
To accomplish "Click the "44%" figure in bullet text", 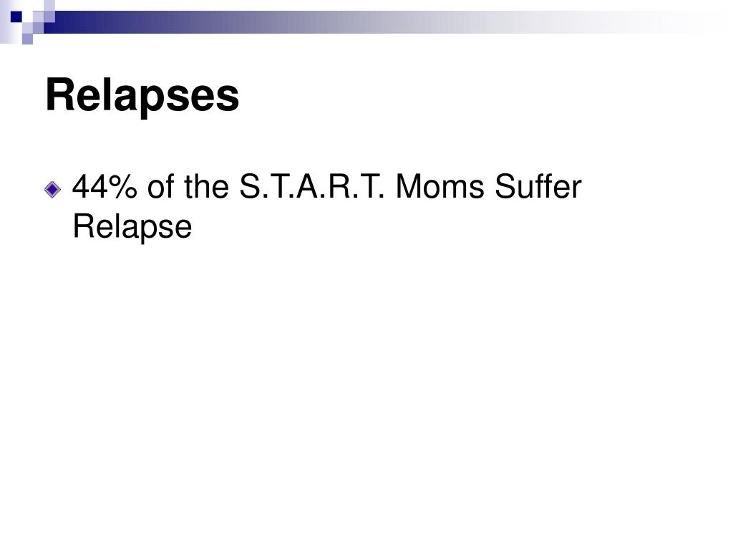I will 105,187.
